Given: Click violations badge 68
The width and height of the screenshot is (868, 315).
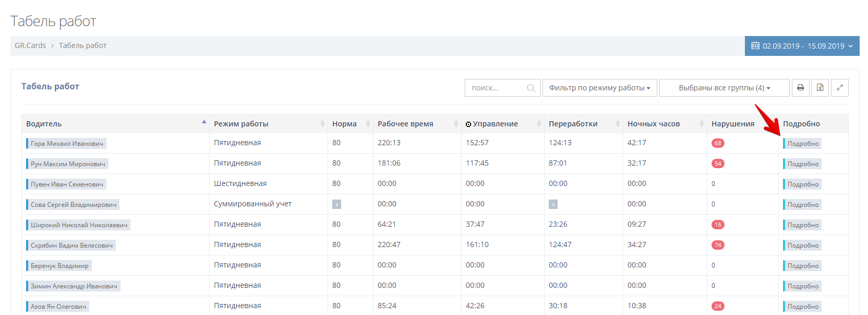Looking at the screenshot, I should pos(718,143).
